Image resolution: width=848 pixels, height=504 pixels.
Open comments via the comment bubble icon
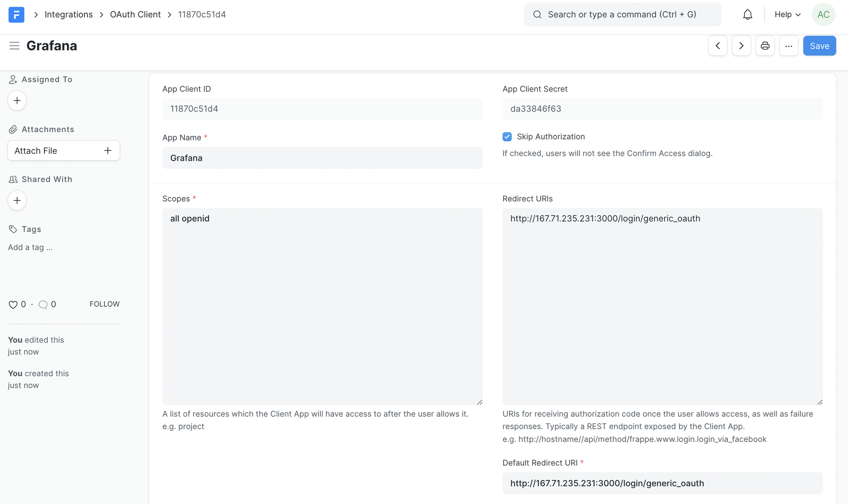(43, 304)
